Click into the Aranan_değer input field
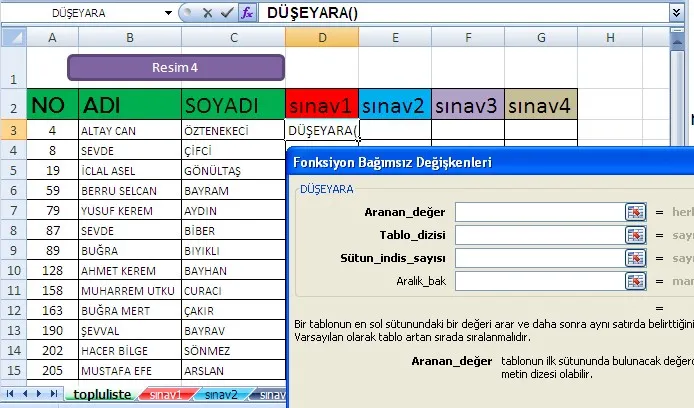Viewport: 694px width, 408px height. (538, 212)
